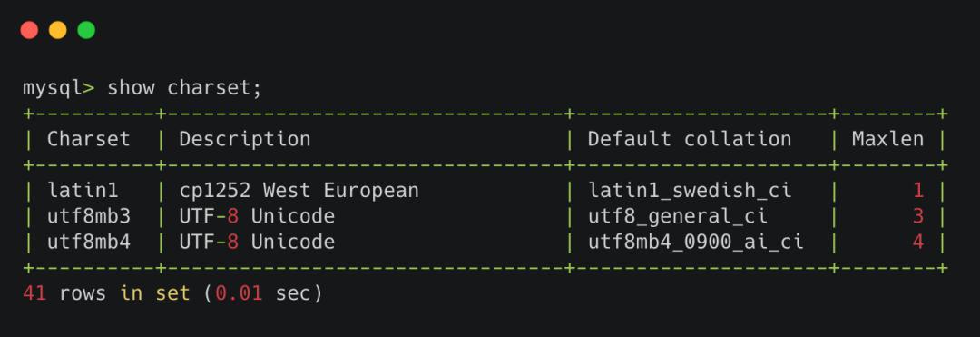Click the red close window dot
980x337 pixels.
29,30
